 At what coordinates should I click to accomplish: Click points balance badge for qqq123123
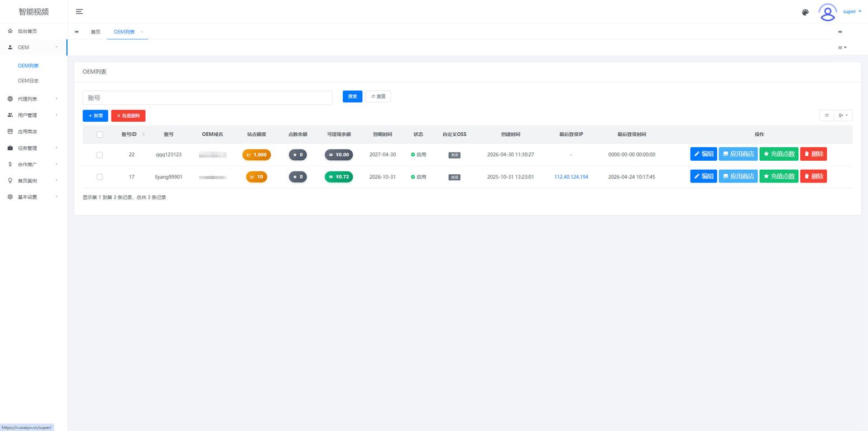pyautogui.click(x=298, y=155)
